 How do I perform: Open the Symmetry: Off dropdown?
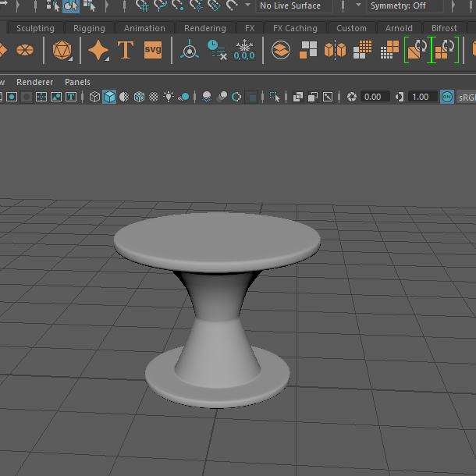coord(405,5)
